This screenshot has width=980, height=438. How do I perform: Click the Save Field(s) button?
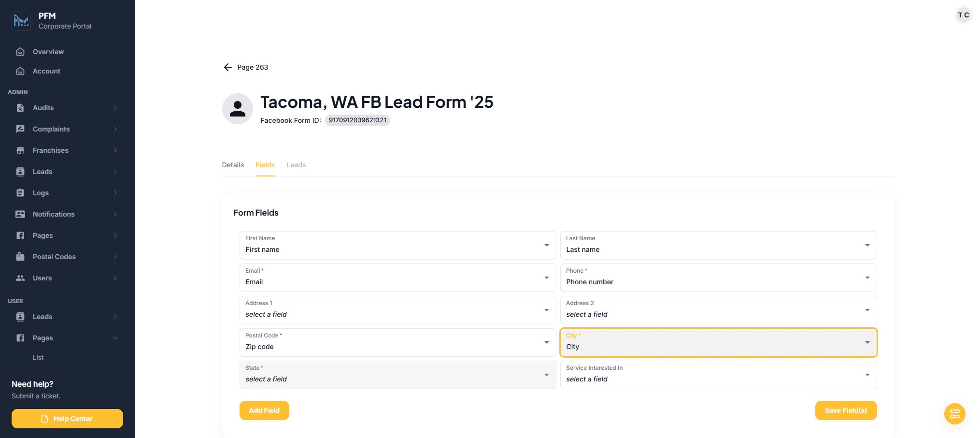845,410
